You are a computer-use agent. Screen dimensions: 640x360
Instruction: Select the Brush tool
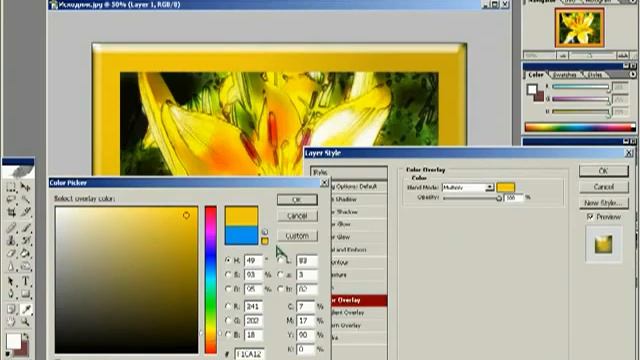[25, 227]
